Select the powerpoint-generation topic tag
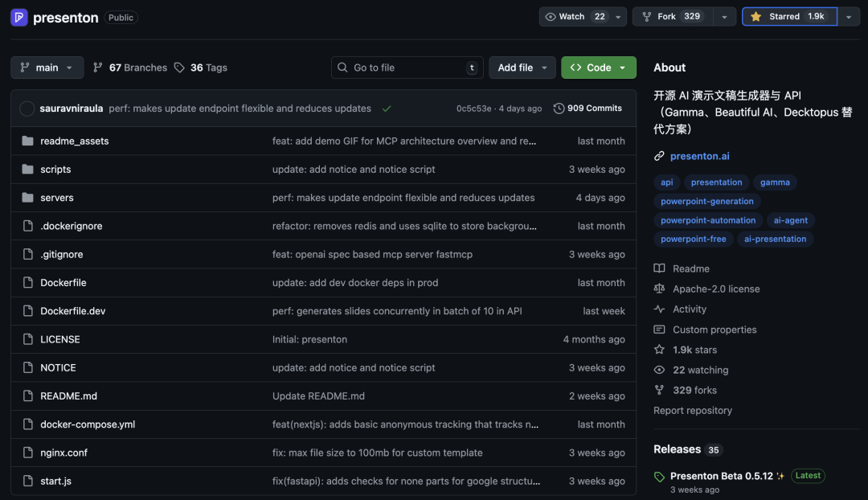 [x=707, y=201]
